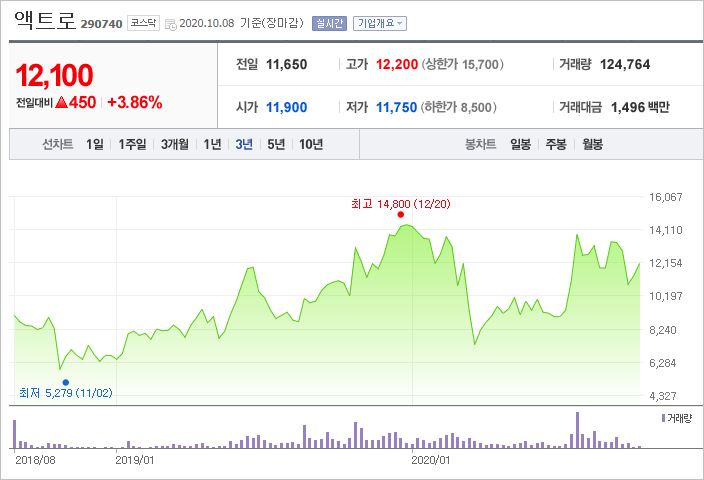Show the 일봉 daily candle chart
This screenshot has width=704, height=480.
[520, 144]
